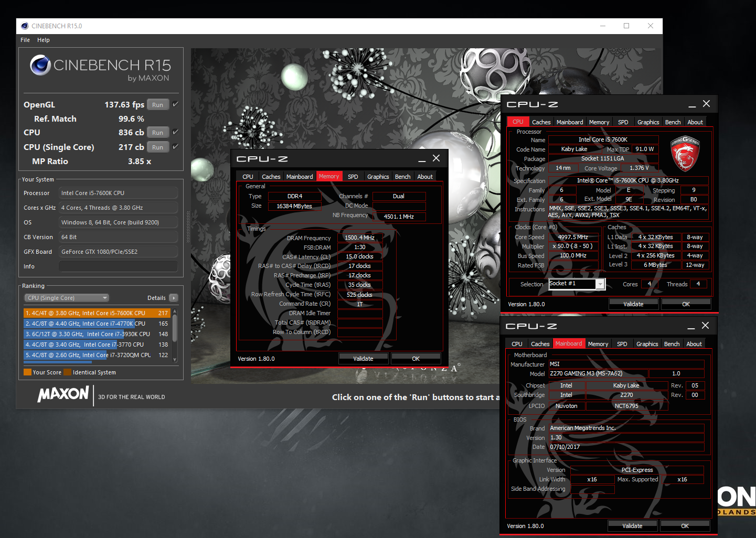Open Mainboard tab in Memory CPU-Z window

pyautogui.click(x=300, y=177)
